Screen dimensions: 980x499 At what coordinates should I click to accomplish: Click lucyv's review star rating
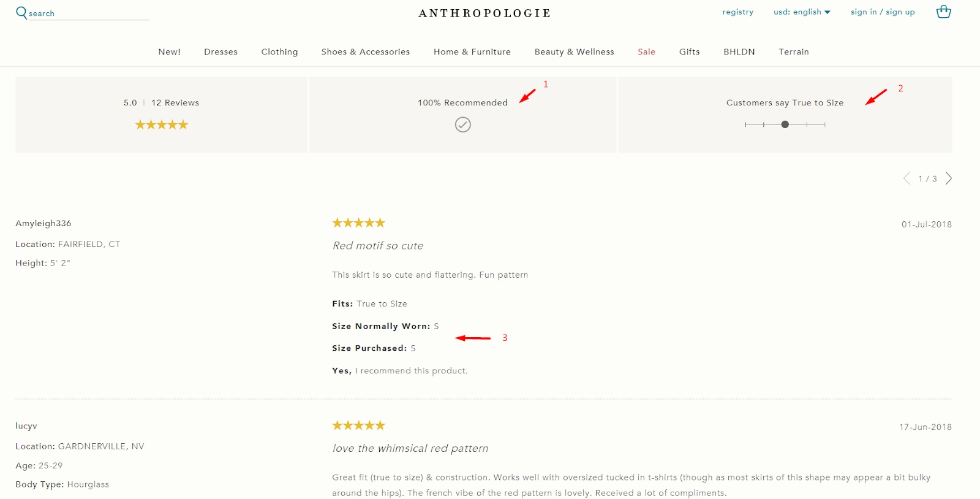[358, 425]
